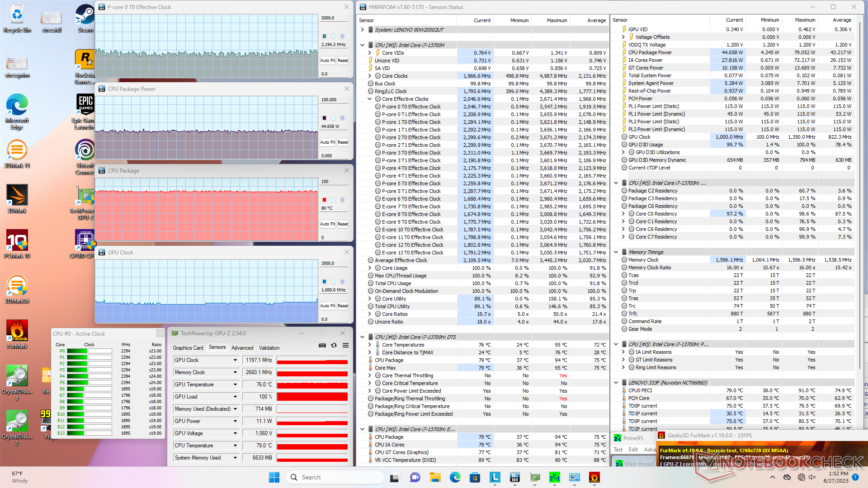This screenshot has height=488, width=868.
Task: Open the GPU Load sensor dropdown
Action: [235, 397]
